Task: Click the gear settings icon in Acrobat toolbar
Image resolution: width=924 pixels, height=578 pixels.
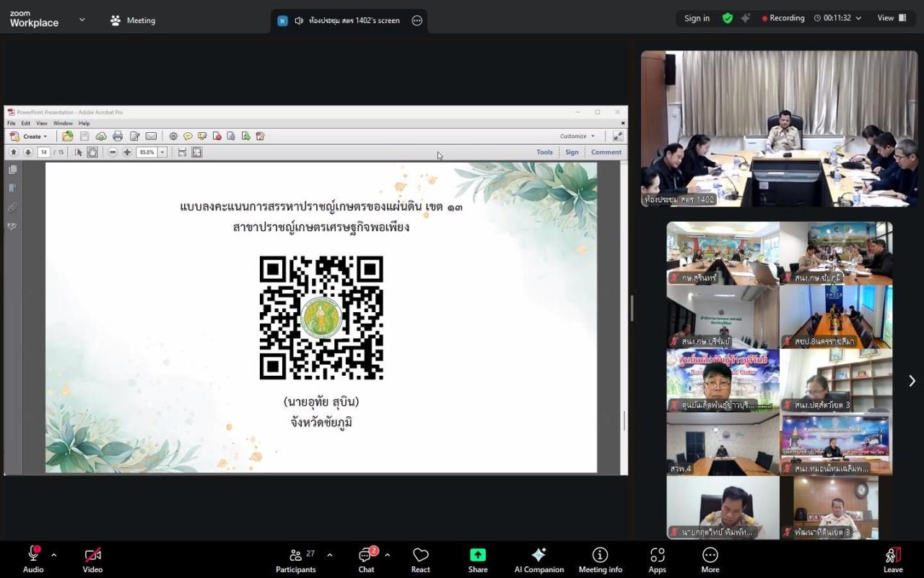Action: coord(173,136)
